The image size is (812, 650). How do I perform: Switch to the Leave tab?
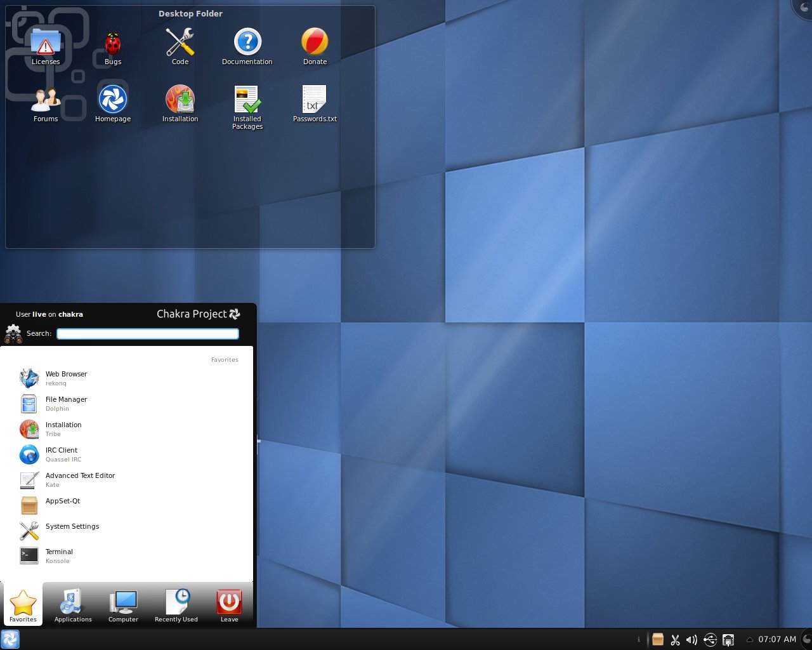229,606
